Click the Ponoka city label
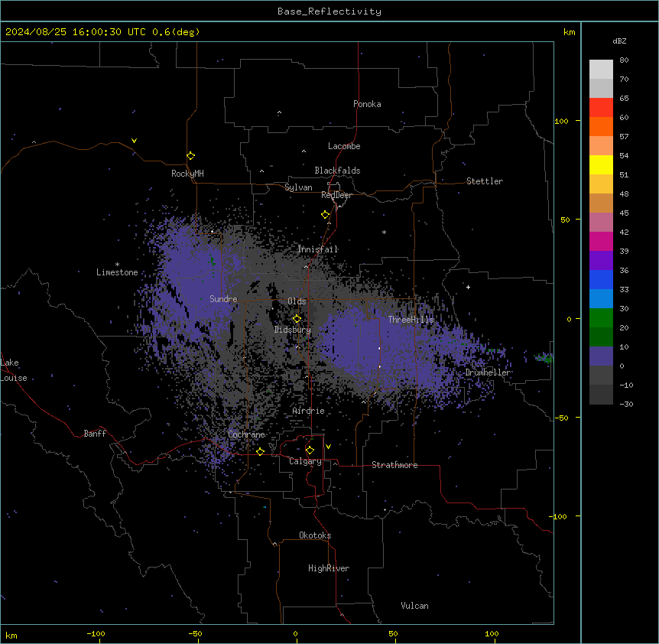The width and height of the screenshot is (659, 644). pos(367,104)
